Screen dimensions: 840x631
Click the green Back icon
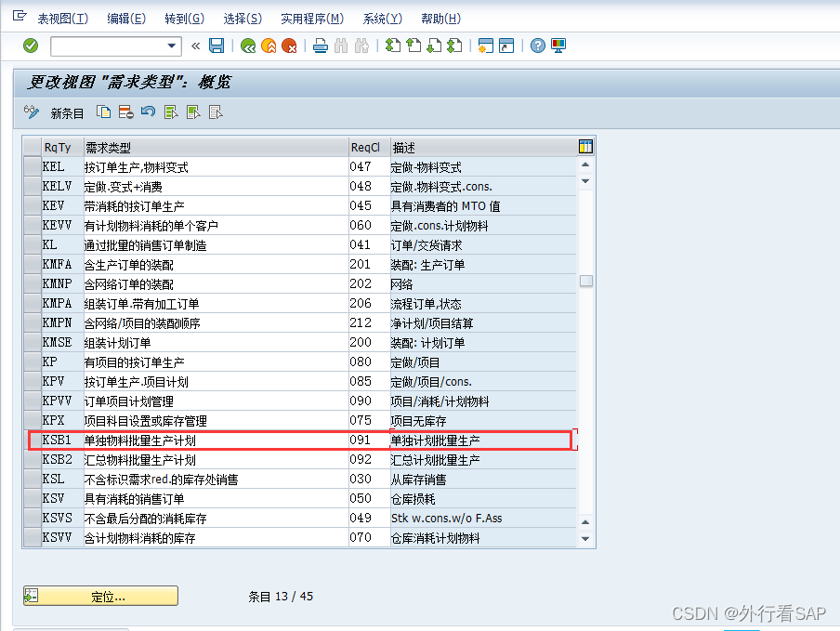click(x=248, y=46)
